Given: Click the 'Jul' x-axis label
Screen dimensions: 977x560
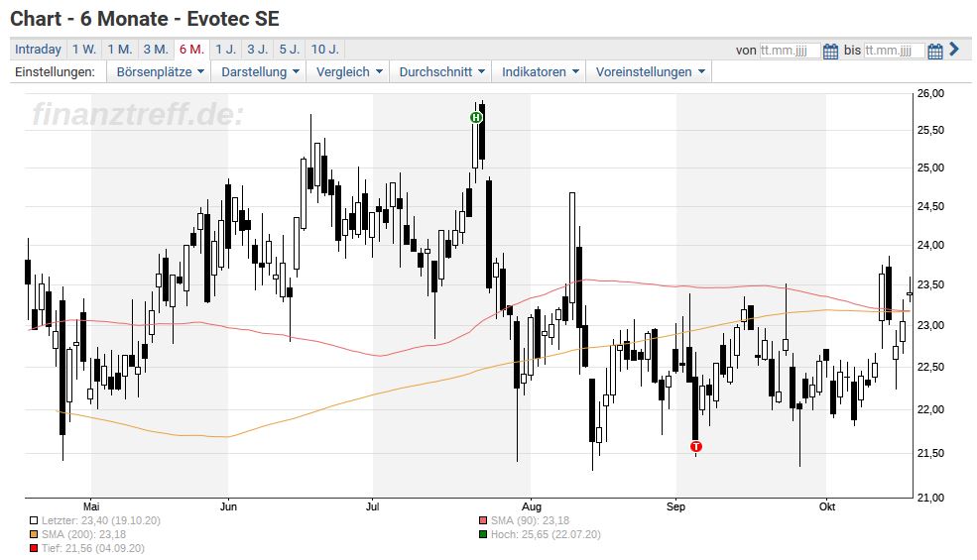Looking at the screenshot, I should (372, 506).
